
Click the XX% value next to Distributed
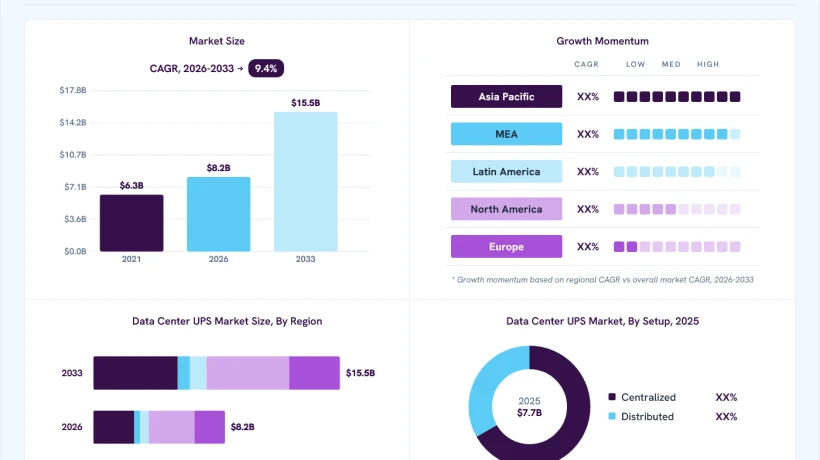(726, 417)
